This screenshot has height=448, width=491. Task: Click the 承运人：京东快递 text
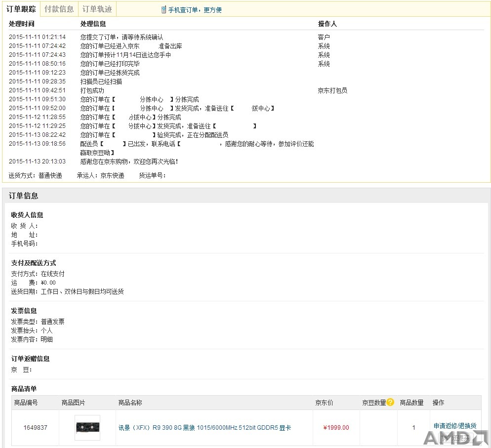(100, 176)
